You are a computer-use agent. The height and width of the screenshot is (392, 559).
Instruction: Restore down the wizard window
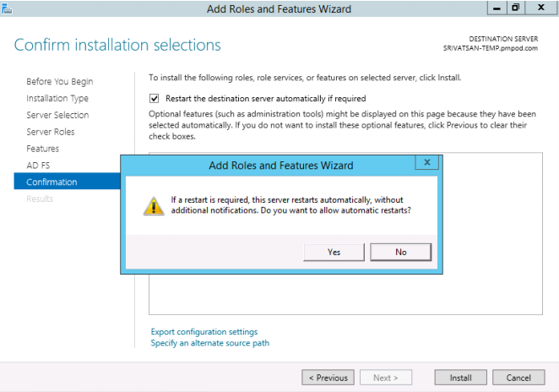coord(515,8)
